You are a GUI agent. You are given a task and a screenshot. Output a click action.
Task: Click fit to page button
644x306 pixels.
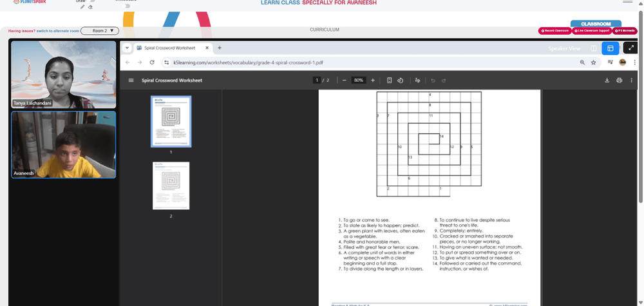[390, 81]
